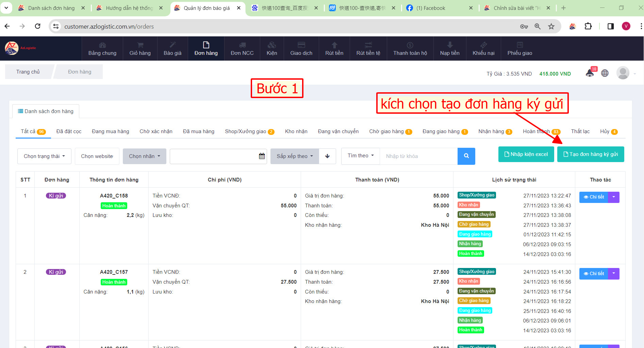Image resolution: width=644 pixels, height=348 pixels.
Task: Open the calendar date picker icon
Action: (x=262, y=156)
